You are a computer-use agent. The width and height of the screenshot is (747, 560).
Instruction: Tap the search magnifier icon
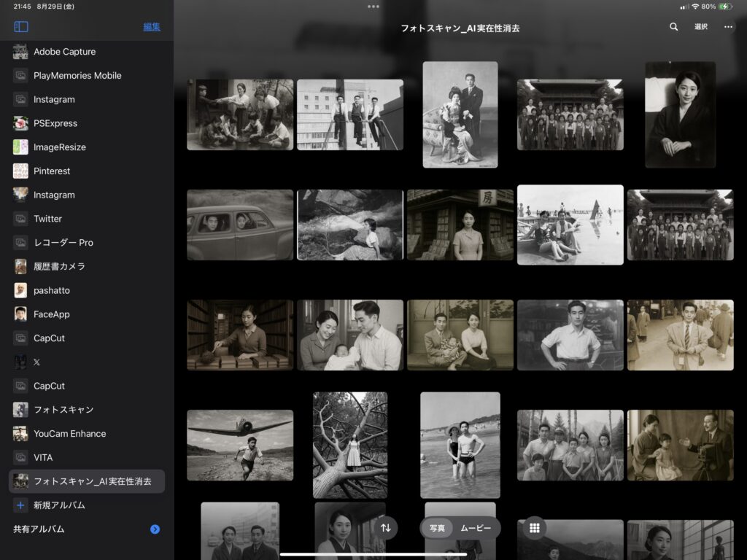(x=673, y=27)
